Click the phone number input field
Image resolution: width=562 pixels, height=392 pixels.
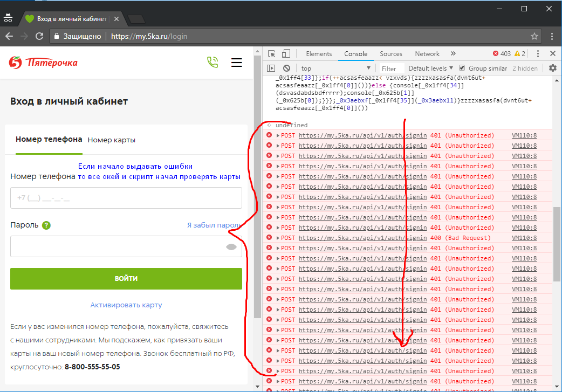click(x=126, y=198)
